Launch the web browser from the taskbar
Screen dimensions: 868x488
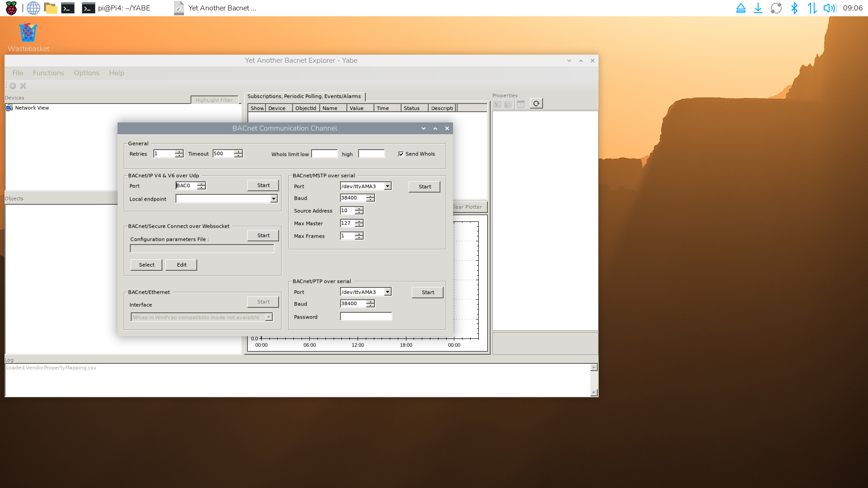click(x=33, y=8)
